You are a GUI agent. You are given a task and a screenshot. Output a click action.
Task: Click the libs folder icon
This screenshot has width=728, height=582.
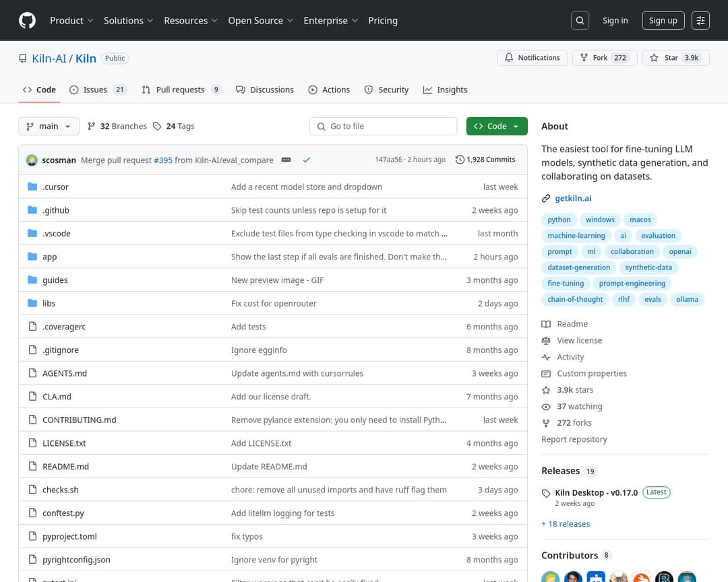click(32, 303)
